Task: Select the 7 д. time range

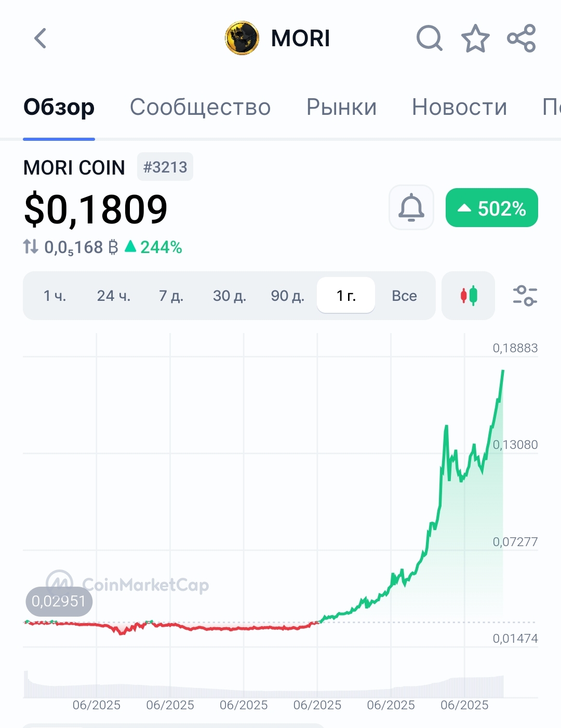Action: 171,296
